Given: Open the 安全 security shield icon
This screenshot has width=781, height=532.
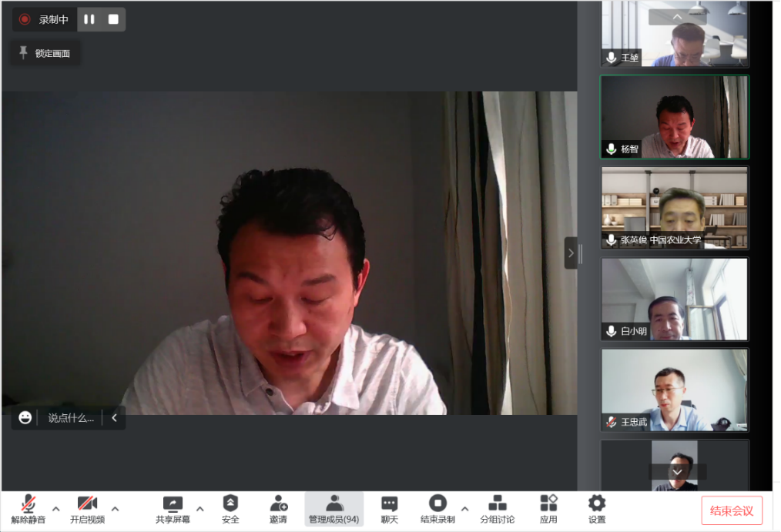Looking at the screenshot, I should [230, 504].
